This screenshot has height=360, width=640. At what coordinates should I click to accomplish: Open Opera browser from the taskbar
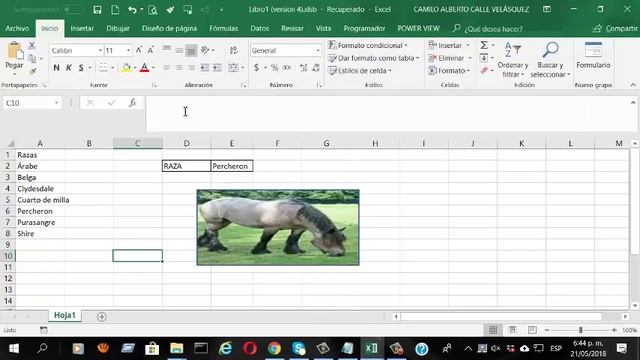[250, 348]
